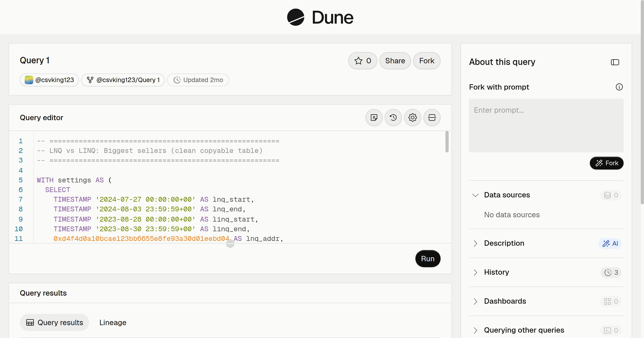Expand Querying other queries section
This screenshot has width=644, height=338.
click(475, 330)
